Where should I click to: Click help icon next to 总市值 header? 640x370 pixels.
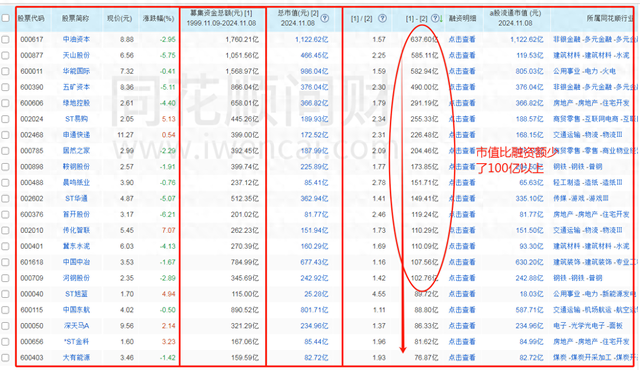pyautogui.click(x=325, y=18)
